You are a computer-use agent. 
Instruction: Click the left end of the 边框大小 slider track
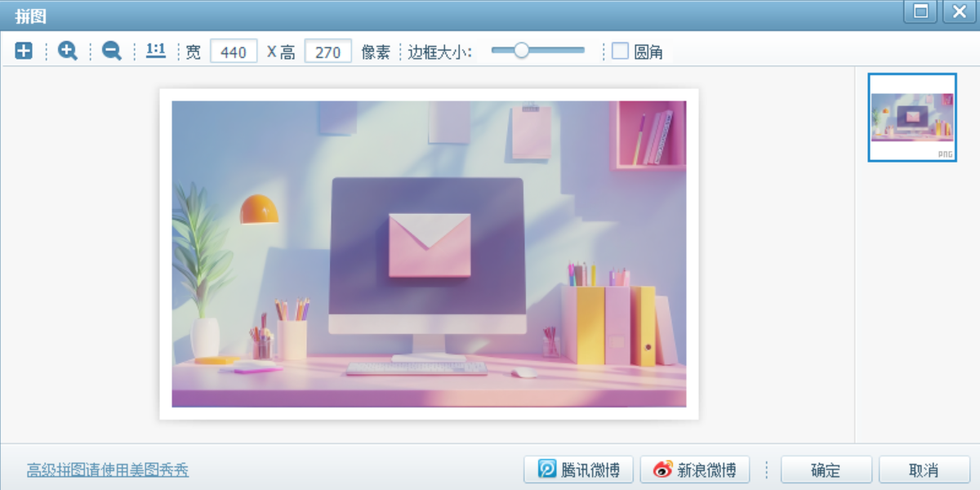[495, 51]
